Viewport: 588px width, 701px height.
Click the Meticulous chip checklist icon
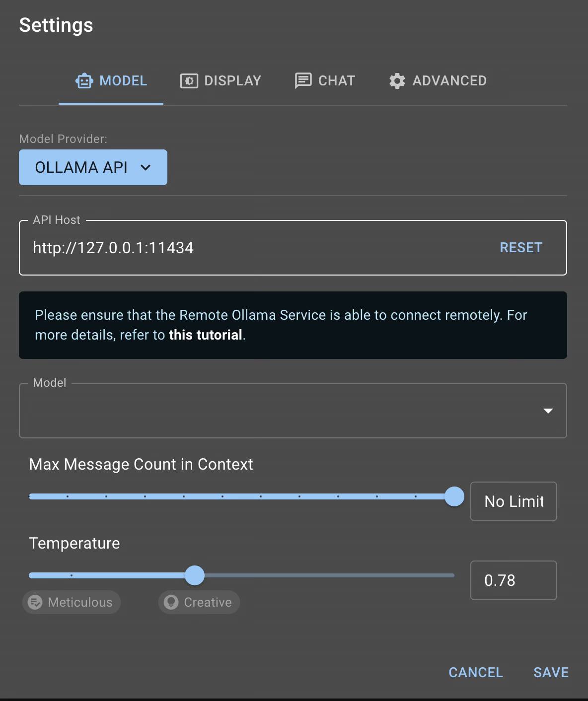click(35, 602)
